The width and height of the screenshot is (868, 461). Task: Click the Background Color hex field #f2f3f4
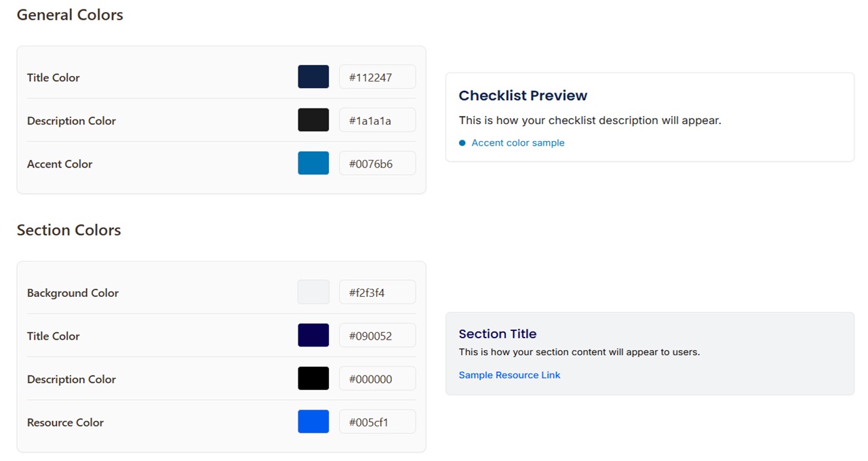[377, 293]
